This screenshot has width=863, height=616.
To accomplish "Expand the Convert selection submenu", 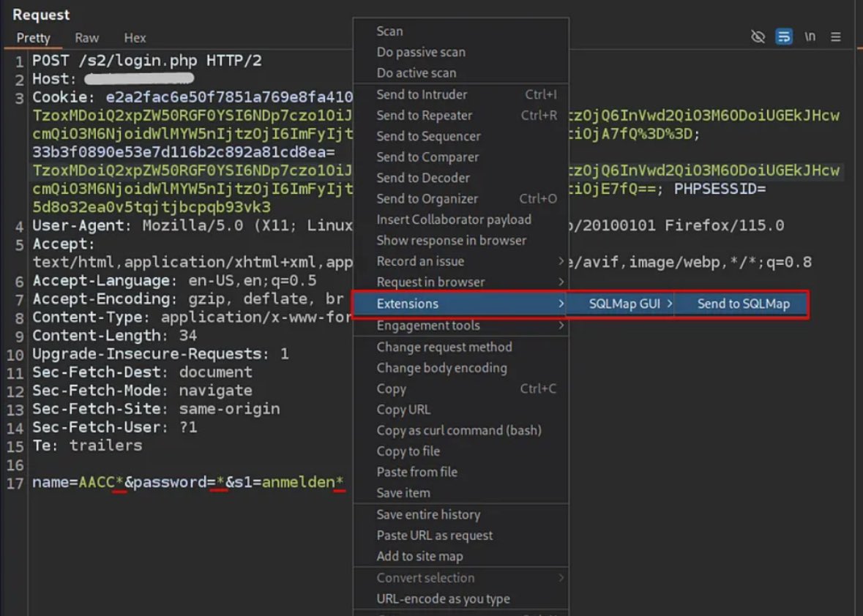I will coord(460,579).
